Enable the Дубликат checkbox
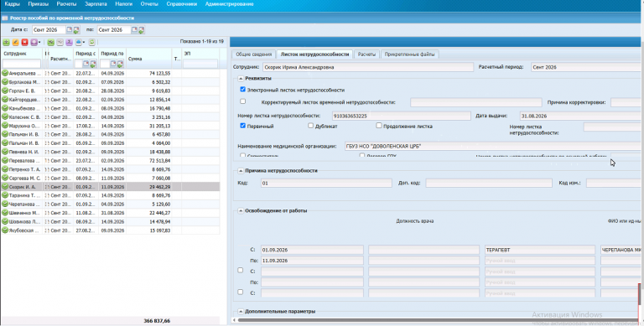 coord(310,126)
